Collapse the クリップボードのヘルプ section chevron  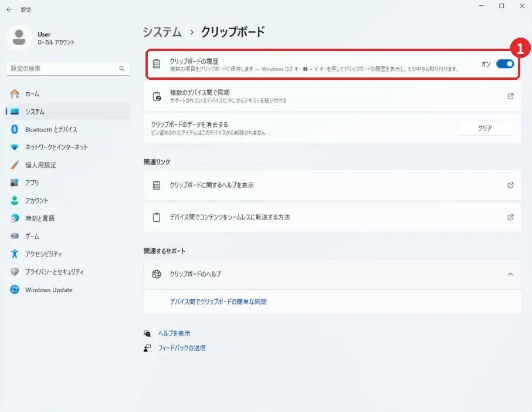pos(510,274)
